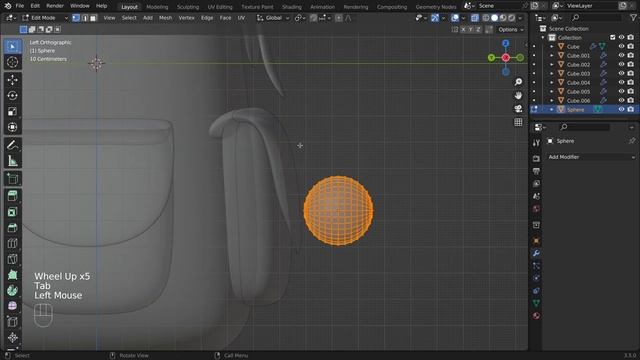Expand the Cube.001 tree item
The width and height of the screenshot is (640, 360).
(x=552, y=56)
